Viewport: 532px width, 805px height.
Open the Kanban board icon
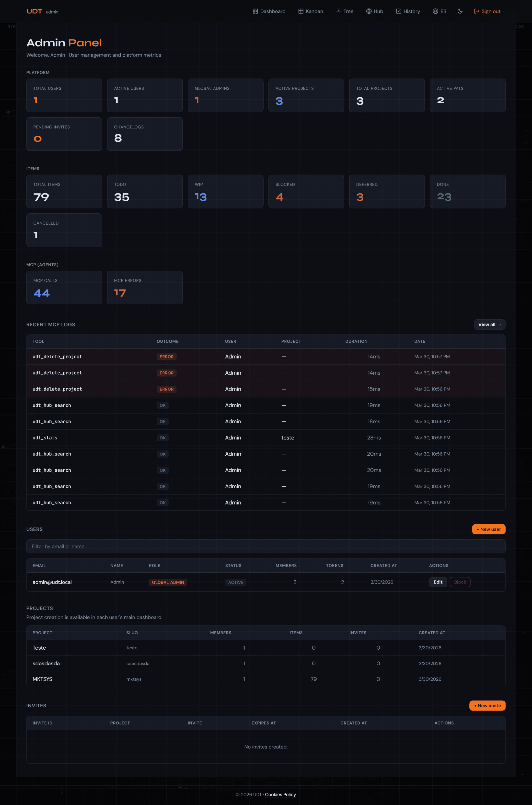click(301, 11)
